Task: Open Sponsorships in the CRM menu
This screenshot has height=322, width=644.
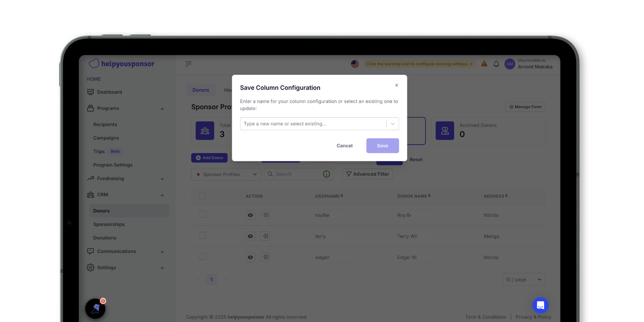Action: (x=109, y=225)
